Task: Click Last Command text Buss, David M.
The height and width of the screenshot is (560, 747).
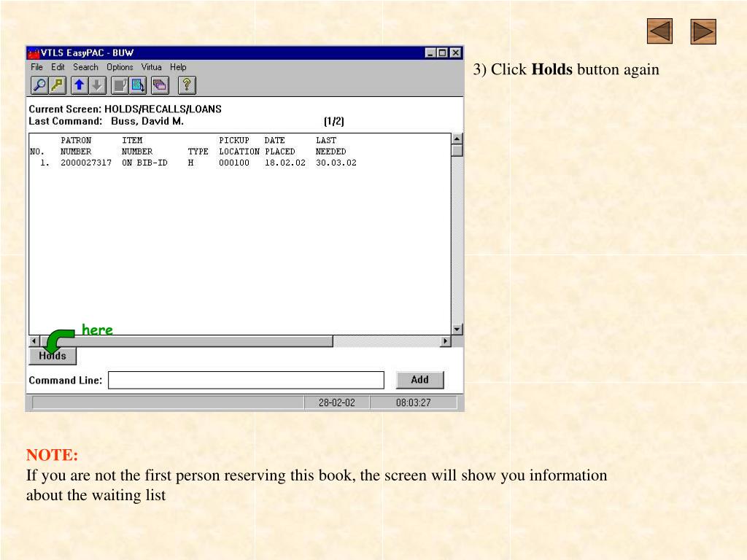Action: click(147, 122)
